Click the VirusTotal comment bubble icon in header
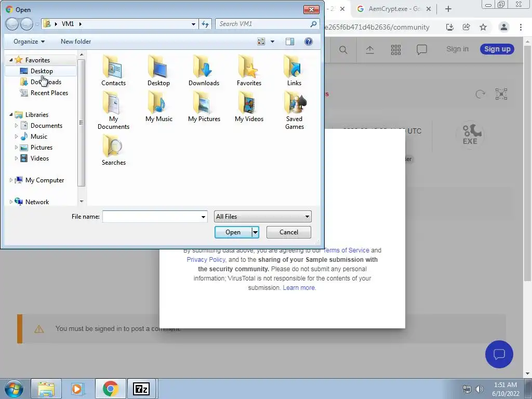Image resolution: width=532 pixels, height=399 pixels. pyautogui.click(x=422, y=50)
